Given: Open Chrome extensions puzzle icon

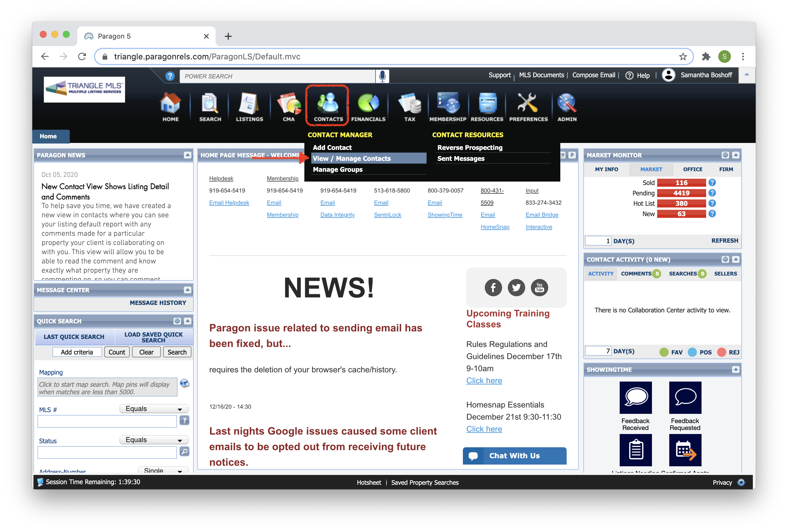Looking at the screenshot, I should [x=706, y=56].
